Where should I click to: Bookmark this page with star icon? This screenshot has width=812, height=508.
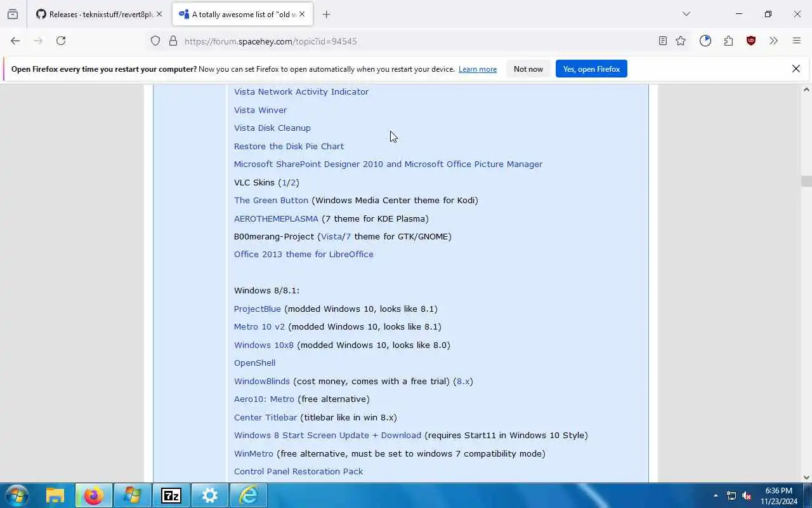point(681,41)
